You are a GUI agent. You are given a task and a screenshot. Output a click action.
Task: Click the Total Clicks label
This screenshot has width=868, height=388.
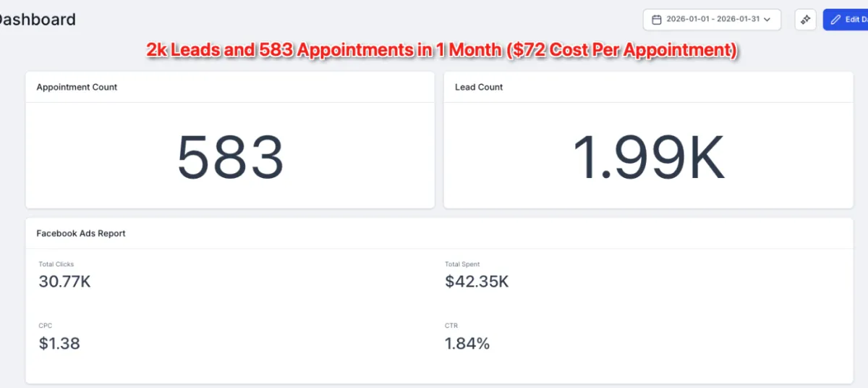(x=56, y=264)
